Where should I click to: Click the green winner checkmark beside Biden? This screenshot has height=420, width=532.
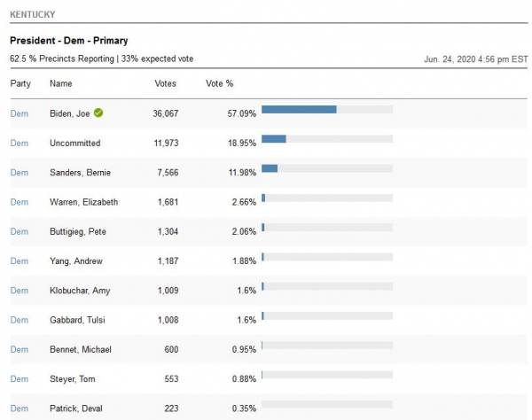coord(99,113)
